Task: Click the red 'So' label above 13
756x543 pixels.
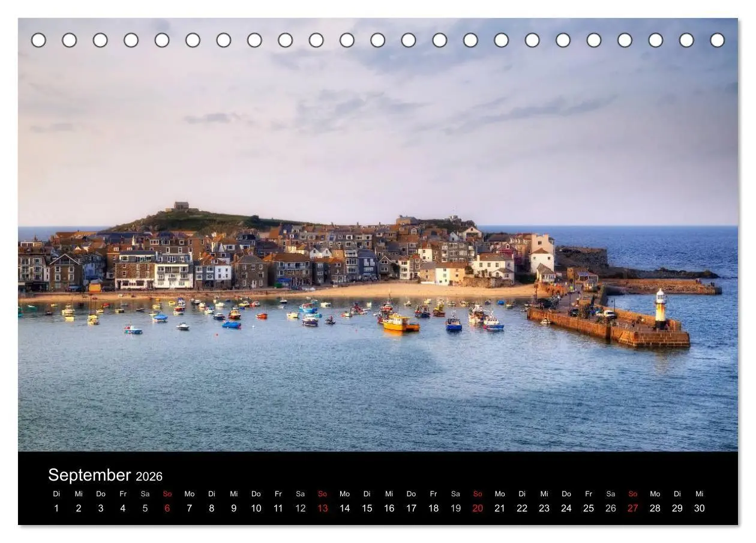Action: (x=323, y=494)
